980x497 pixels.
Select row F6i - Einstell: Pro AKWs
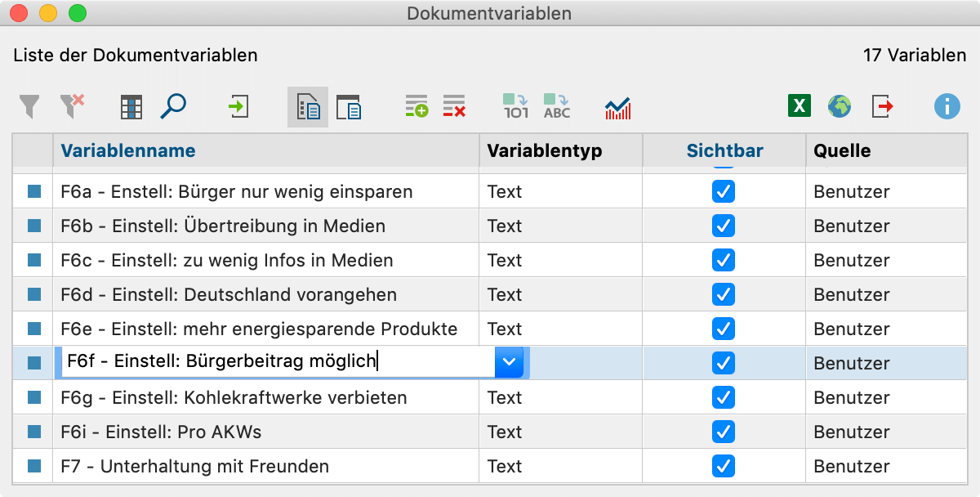tap(490, 432)
